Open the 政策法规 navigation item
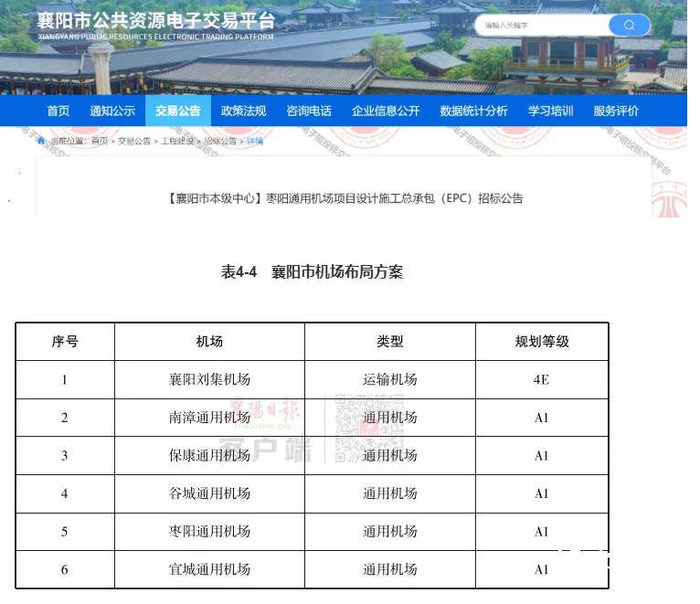This screenshot has height=604, width=700. [243, 111]
